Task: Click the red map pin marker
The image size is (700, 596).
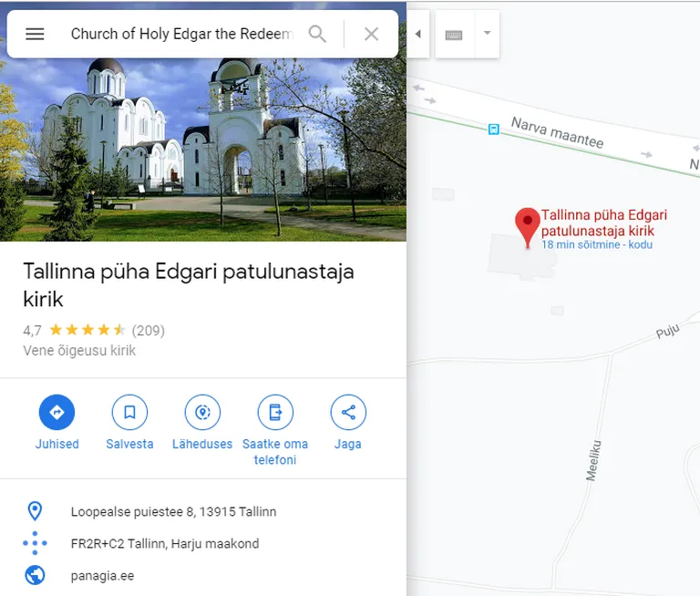Action: (528, 227)
